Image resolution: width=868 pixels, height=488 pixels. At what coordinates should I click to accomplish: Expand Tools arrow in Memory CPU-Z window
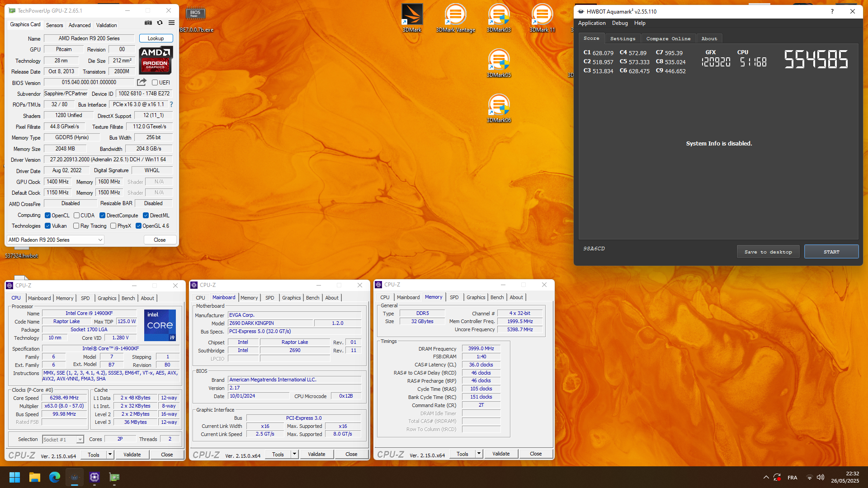tap(479, 454)
